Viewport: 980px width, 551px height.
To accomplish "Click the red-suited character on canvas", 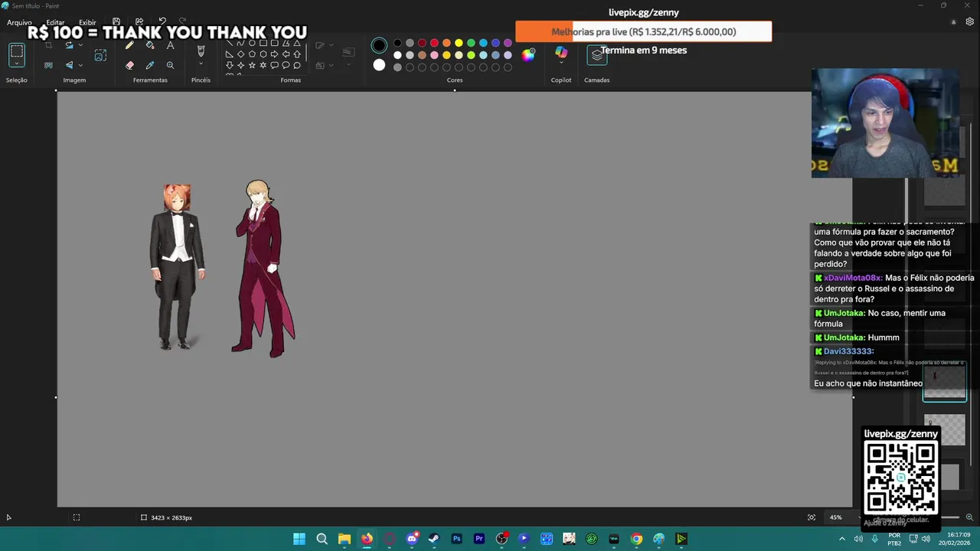I will coord(263,269).
